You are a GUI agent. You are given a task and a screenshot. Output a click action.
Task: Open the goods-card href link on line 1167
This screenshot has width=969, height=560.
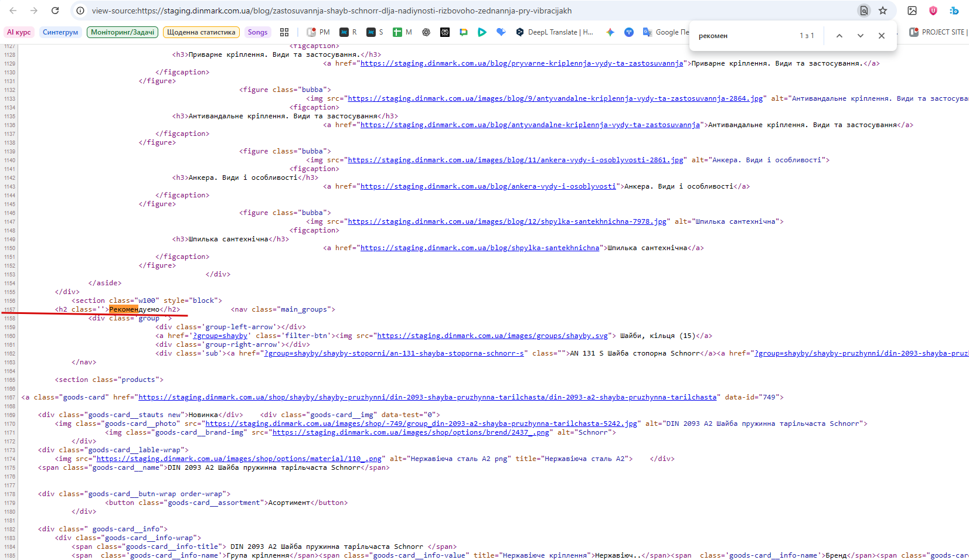pyautogui.click(x=427, y=397)
